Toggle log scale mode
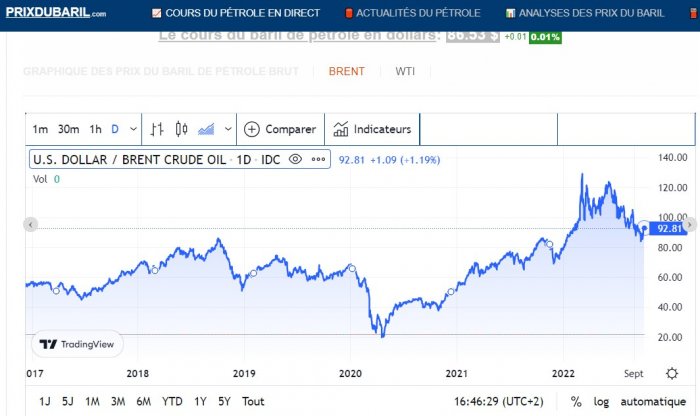The width and height of the screenshot is (700, 416). pos(601,402)
